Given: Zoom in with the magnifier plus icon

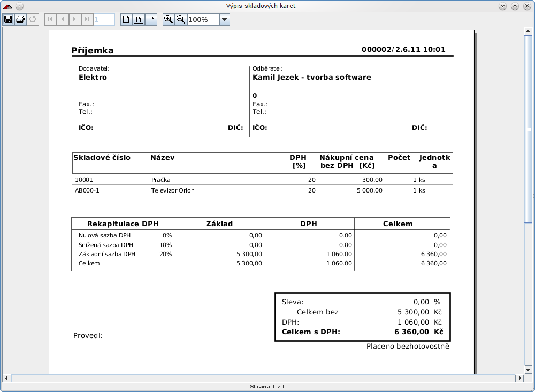Looking at the screenshot, I should click(169, 20).
